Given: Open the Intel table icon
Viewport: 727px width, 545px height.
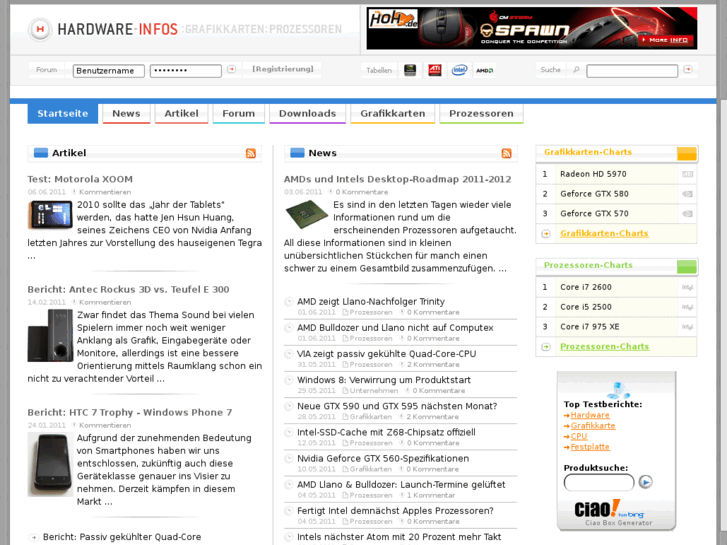Looking at the screenshot, I should click(x=459, y=70).
